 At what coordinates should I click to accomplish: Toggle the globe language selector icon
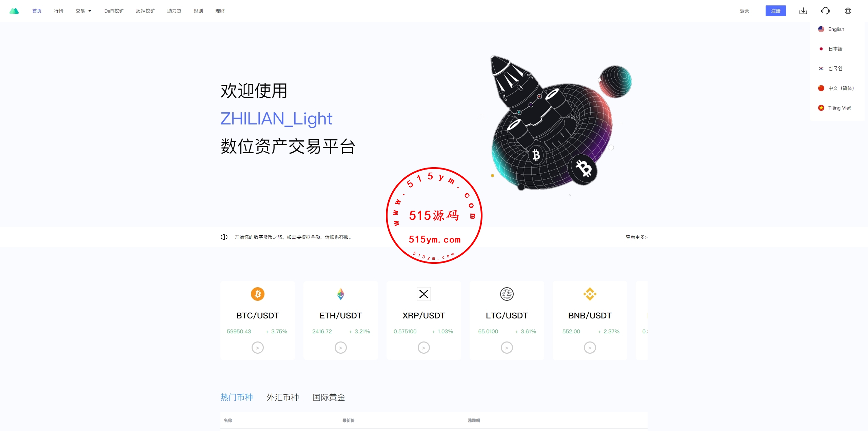tap(848, 11)
